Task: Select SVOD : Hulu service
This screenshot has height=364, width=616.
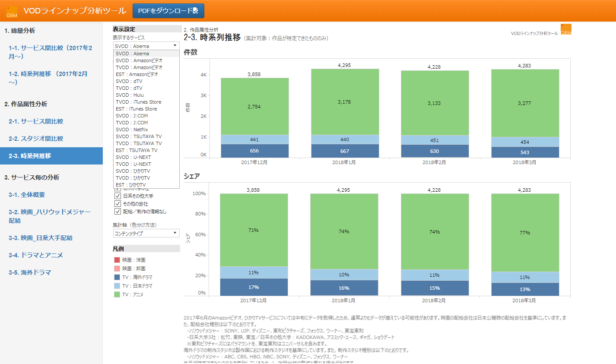Action: pos(146,95)
